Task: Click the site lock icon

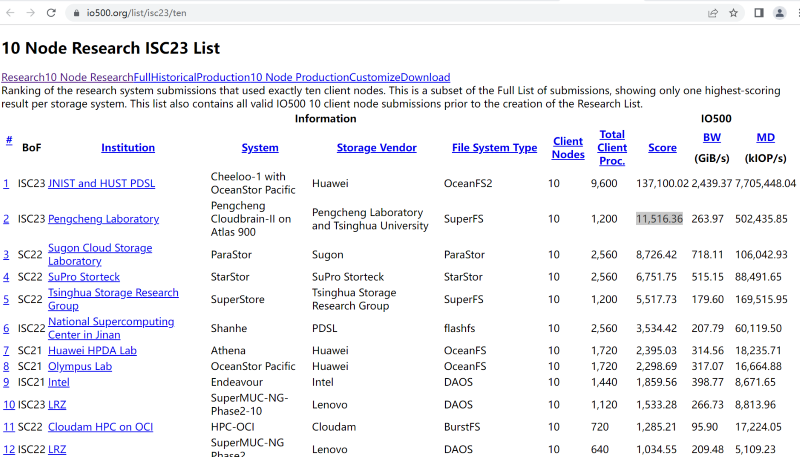Action: click(x=77, y=13)
